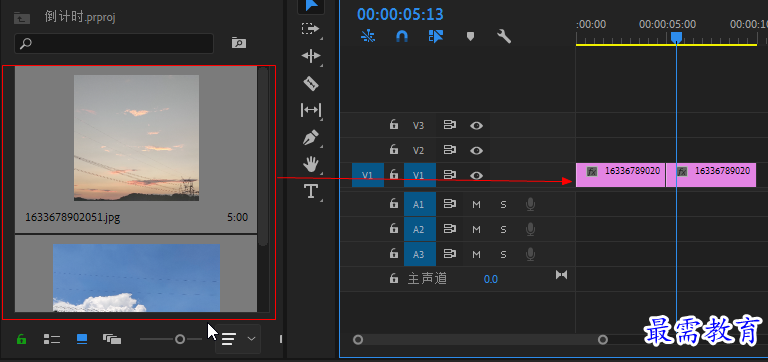Screen dimensions: 768x362
Task: Open timeline display settings wrench
Action: (504, 36)
